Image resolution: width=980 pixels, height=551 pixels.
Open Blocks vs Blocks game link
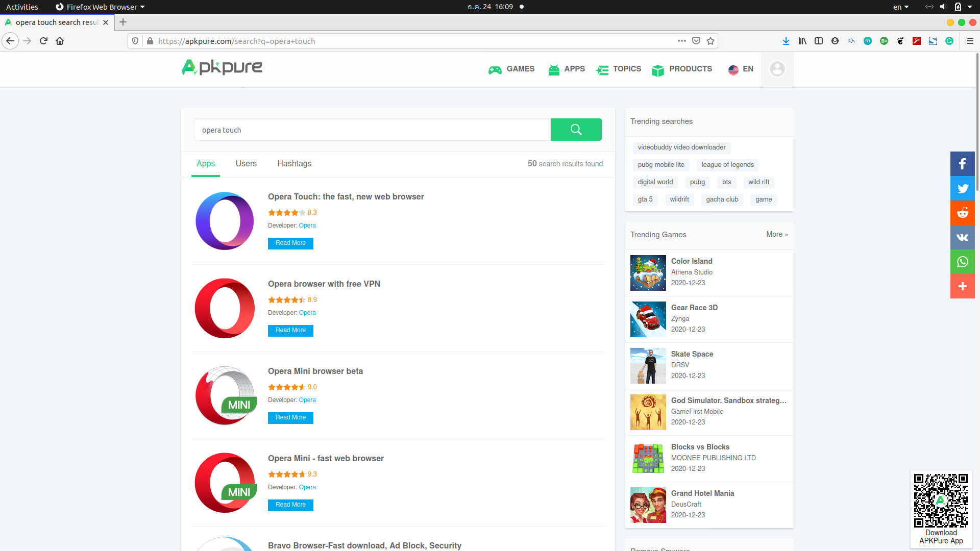pyautogui.click(x=700, y=447)
